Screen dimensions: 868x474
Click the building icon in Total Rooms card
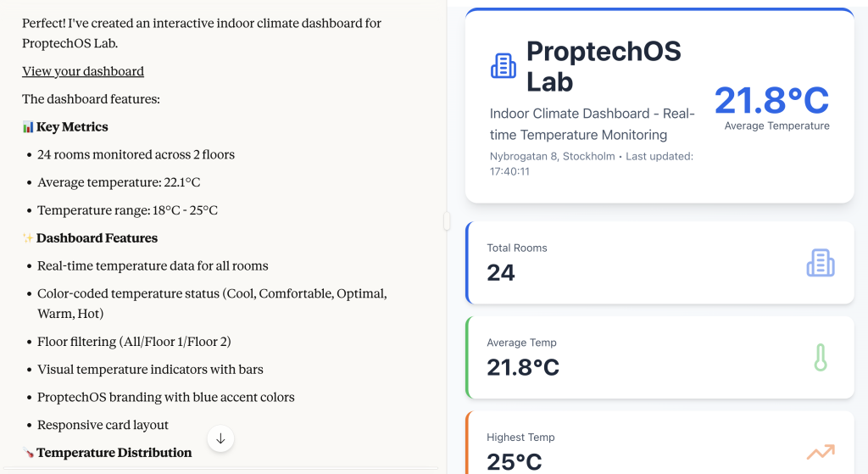pos(820,263)
